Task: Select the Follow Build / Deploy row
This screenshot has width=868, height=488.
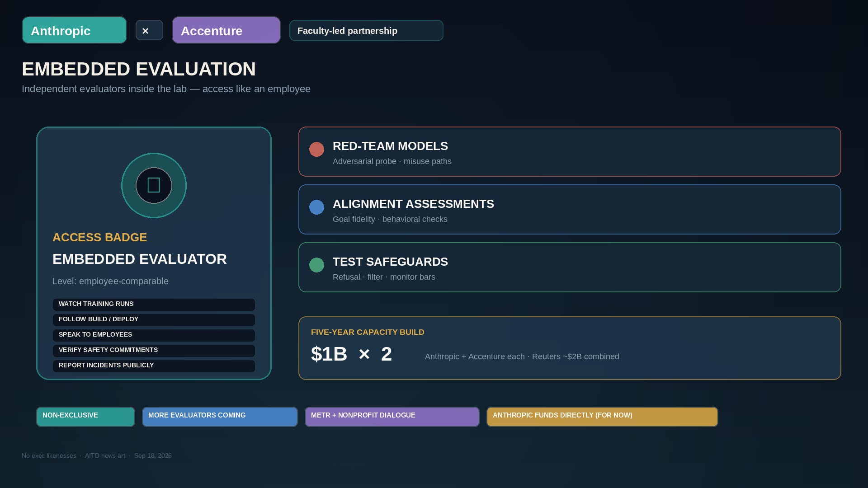Action: tap(154, 320)
